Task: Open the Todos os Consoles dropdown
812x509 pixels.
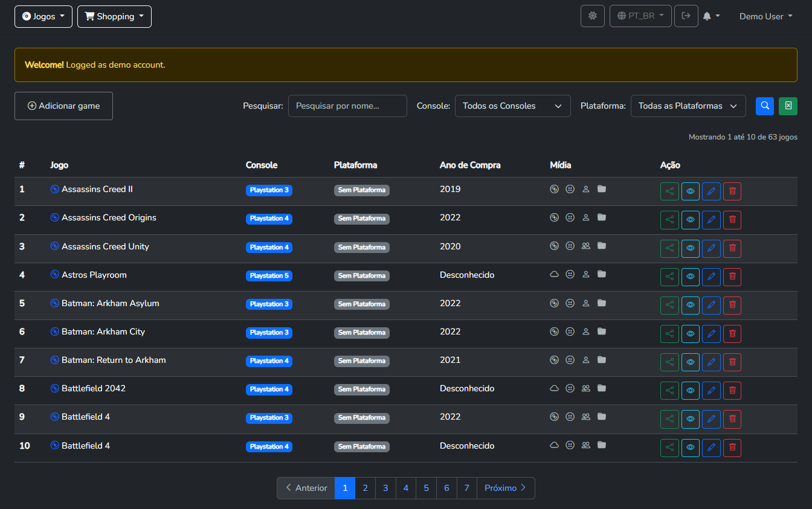Action: (512, 106)
